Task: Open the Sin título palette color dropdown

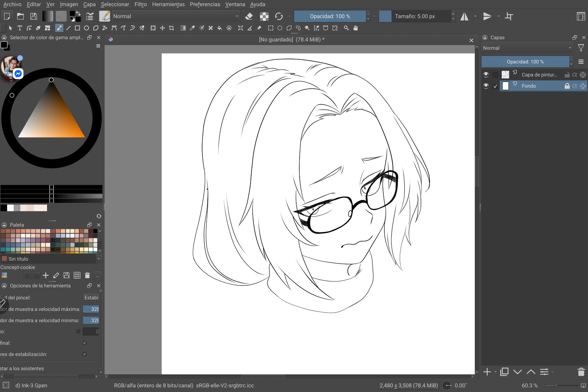Action: (x=51, y=259)
